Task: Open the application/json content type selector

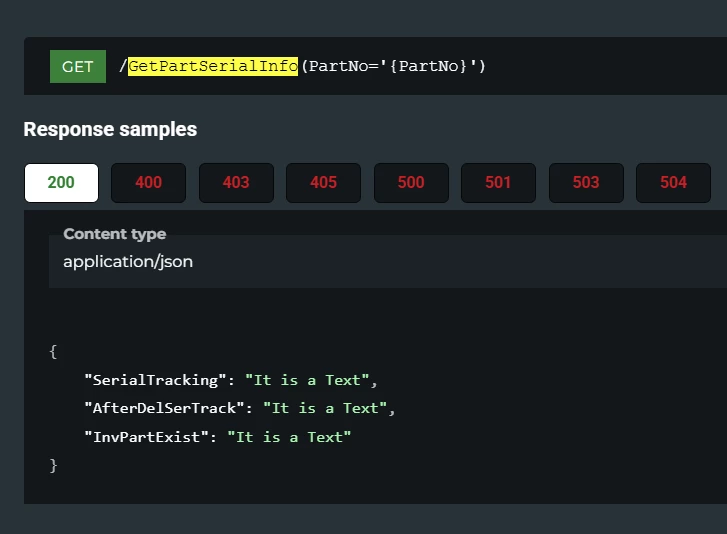Action: tap(128, 262)
